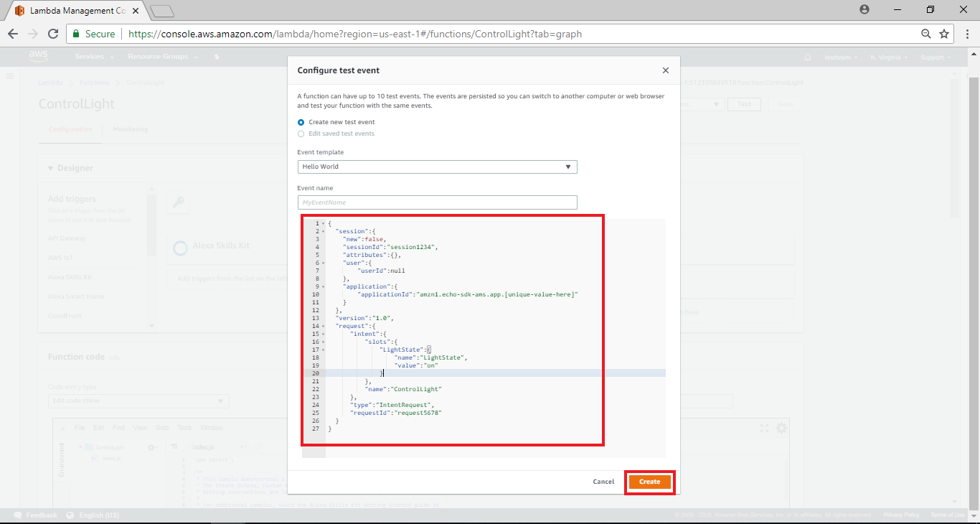
Task: Toggle fullscreen icon in code editor
Action: 765,428
